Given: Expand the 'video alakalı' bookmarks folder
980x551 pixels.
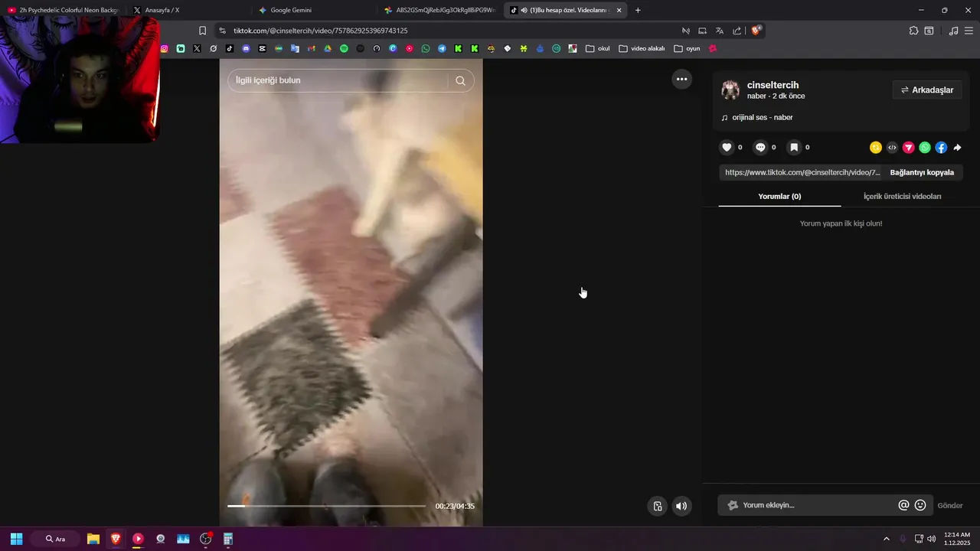Looking at the screenshot, I should pyautogui.click(x=642, y=48).
